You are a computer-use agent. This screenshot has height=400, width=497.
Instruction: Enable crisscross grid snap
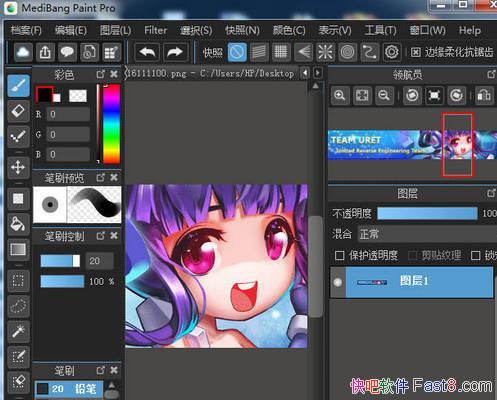point(281,52)
